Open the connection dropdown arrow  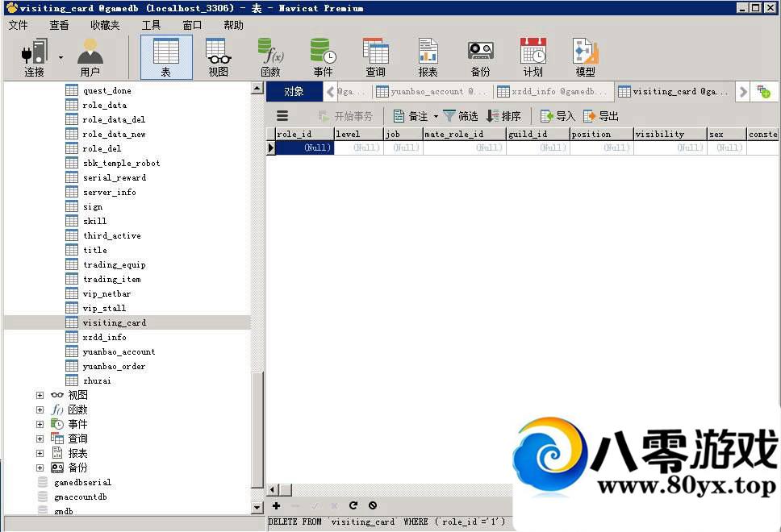(61, 58)
